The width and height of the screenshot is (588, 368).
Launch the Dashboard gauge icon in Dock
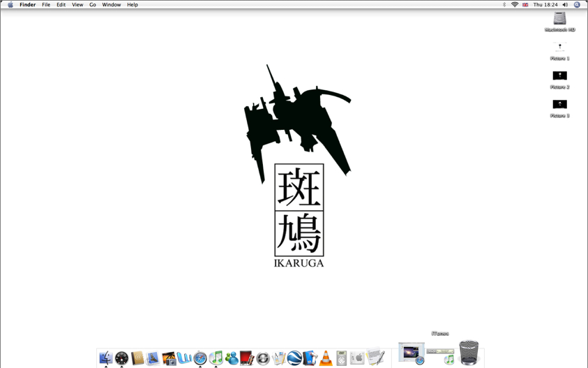(122, 358)
